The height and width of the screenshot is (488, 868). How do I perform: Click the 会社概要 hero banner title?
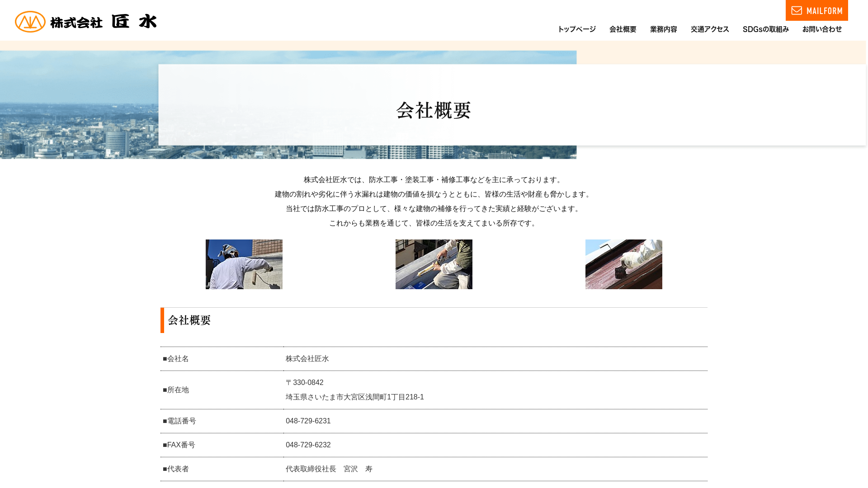point(434,110)
